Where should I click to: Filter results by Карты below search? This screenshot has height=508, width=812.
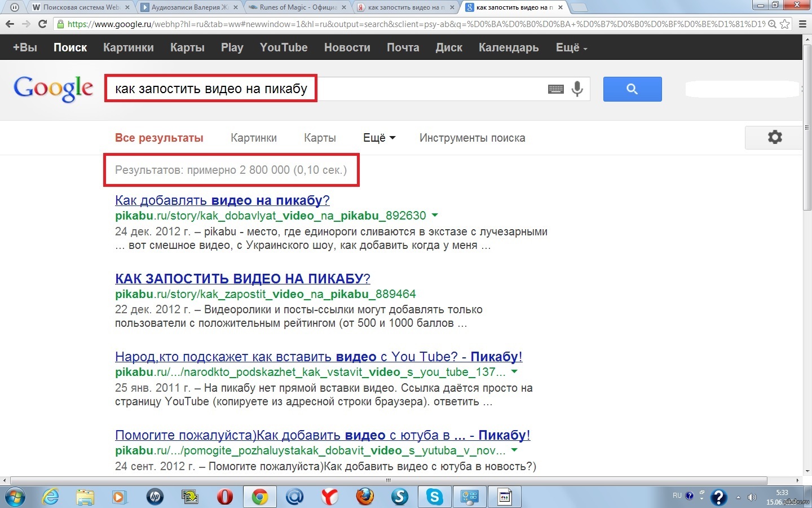click(320, 138)
